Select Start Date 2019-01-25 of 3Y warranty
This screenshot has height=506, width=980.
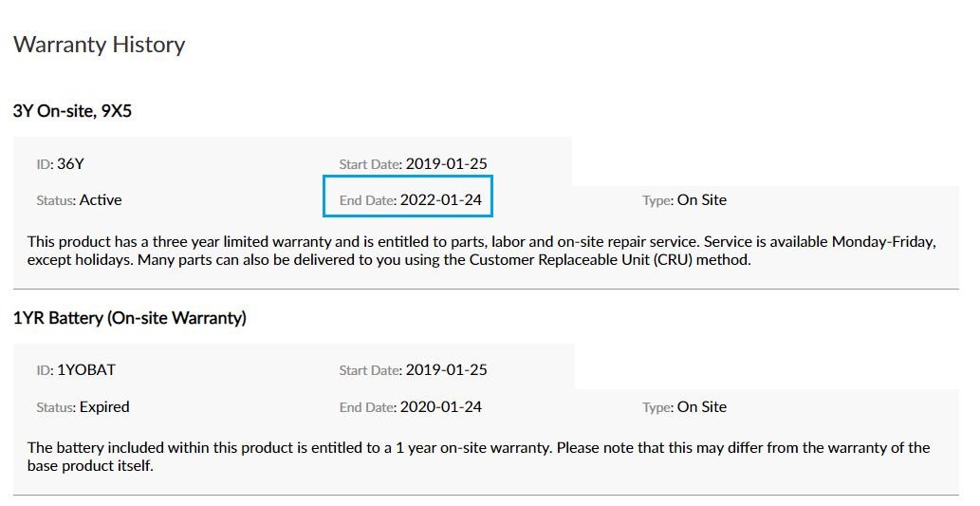[x=413, y=164]
